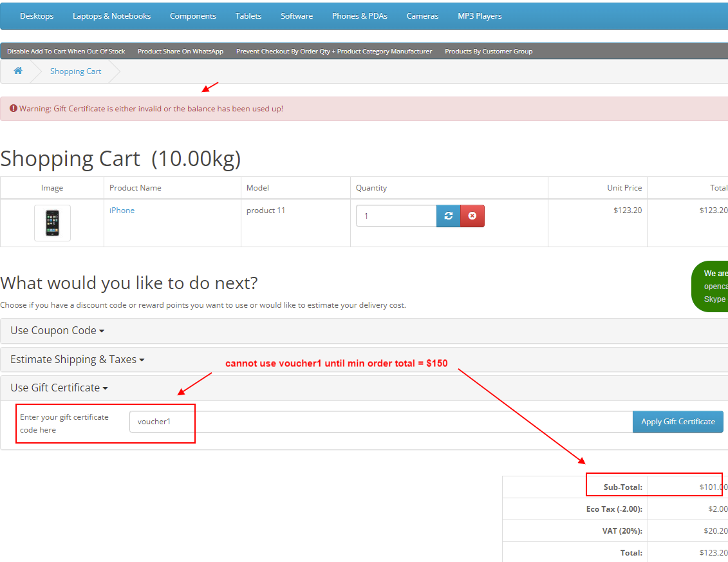728x562 pixels.
Task: Open the iPhone product link
Action: 122,210
